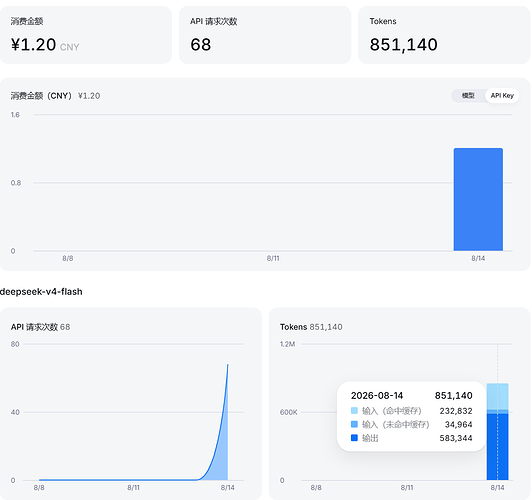
Task: Select 8/11 label under Tokens chart
Action: (x=407, y=488)
